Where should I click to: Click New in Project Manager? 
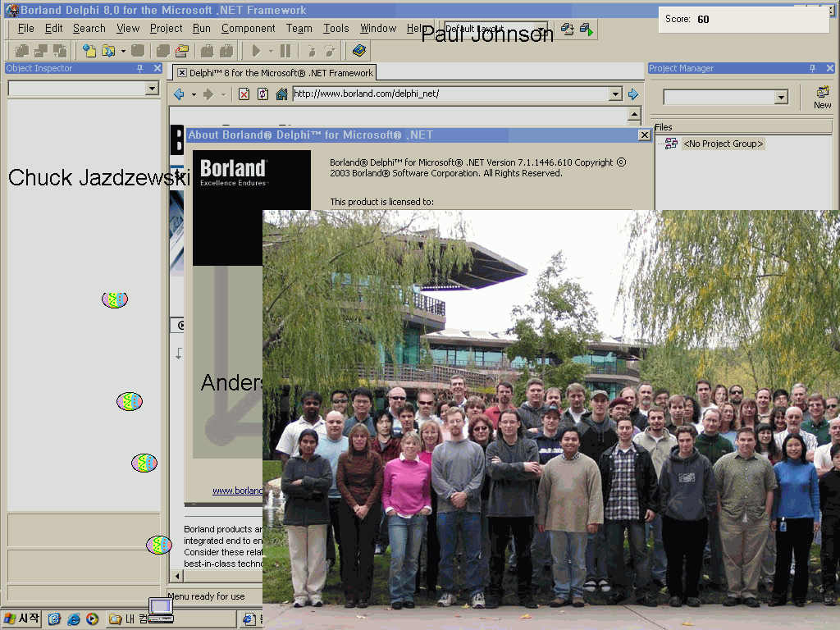(822, 97)
